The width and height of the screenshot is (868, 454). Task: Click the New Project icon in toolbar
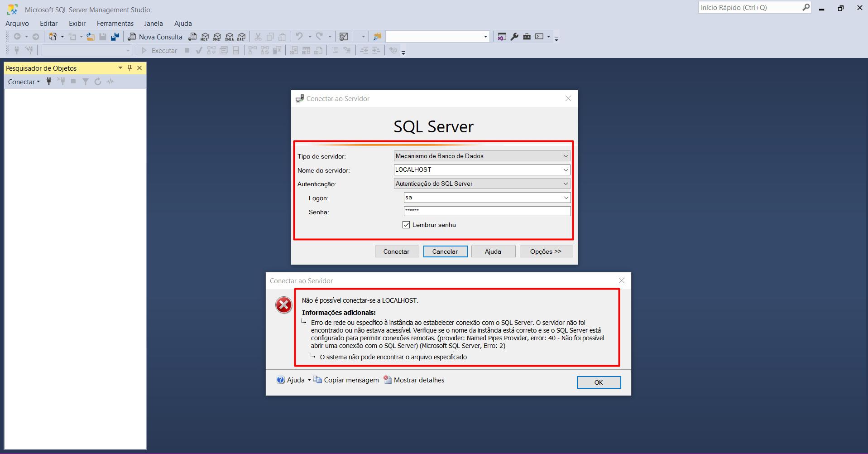tap(53, 37)
